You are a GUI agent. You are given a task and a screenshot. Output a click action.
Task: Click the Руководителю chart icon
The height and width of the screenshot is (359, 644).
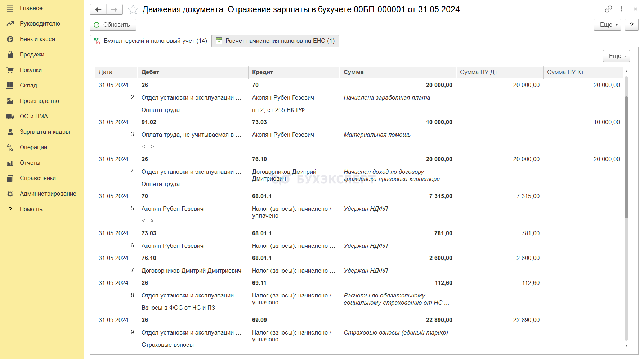[10, 24]
